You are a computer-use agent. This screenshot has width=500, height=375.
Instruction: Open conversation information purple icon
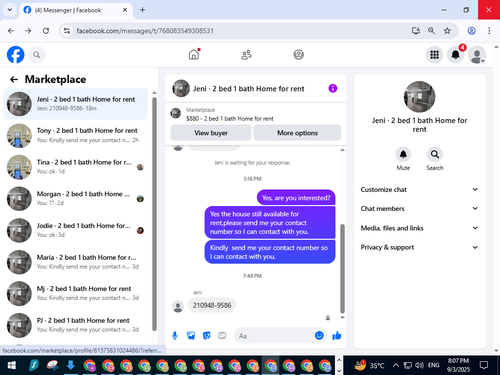click(x=333, y=88)
